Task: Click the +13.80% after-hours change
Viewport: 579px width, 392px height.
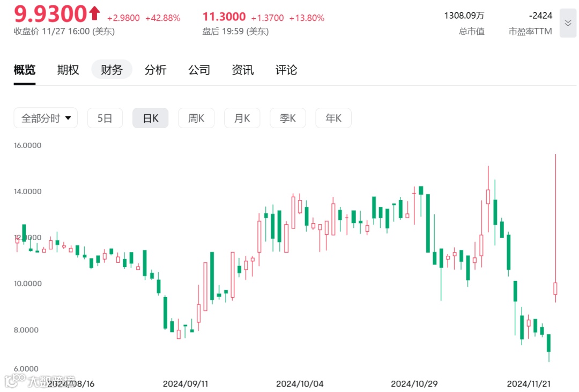Action: (x=307, y=18)
